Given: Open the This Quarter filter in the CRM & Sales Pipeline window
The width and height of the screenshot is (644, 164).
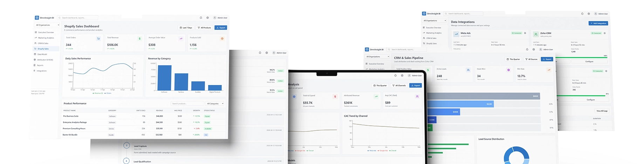Looking at the screenshot, I should [513, 59].
